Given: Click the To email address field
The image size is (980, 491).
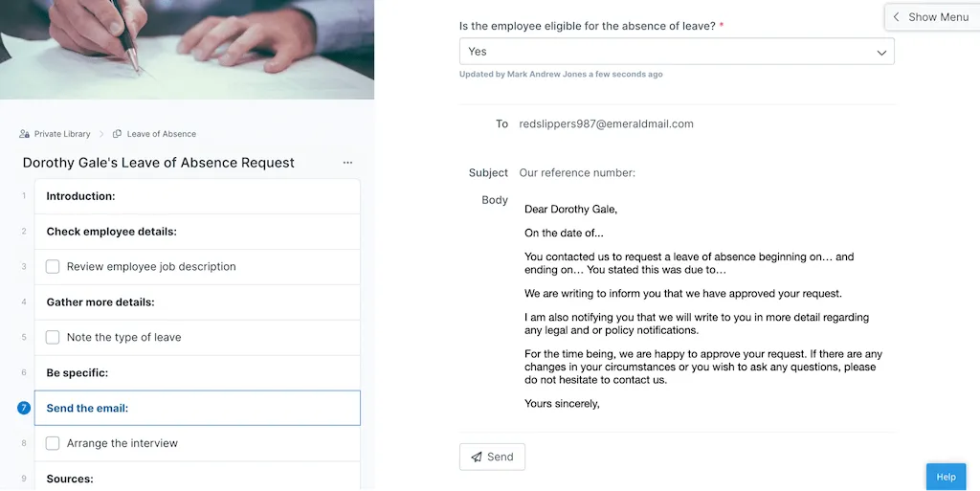Looking at the screenshot, I should (x=706, y=123).
